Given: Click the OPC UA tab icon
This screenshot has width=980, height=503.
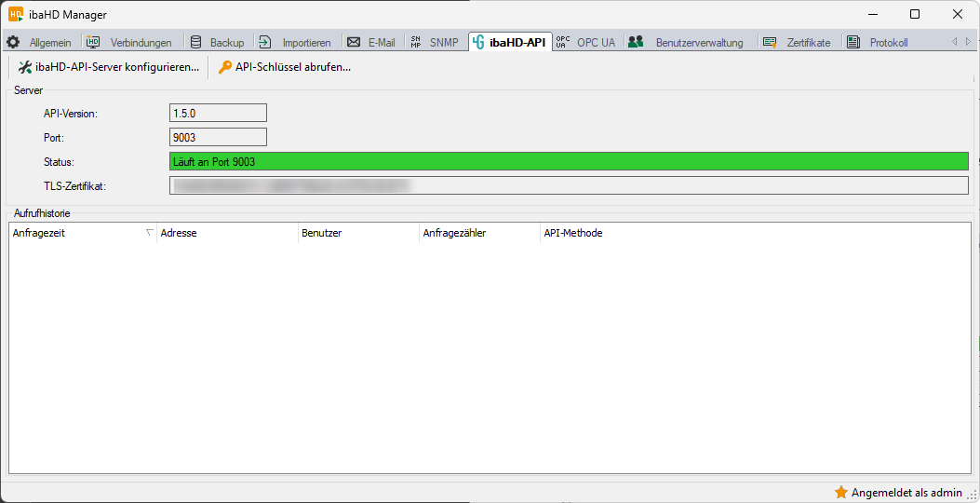Looking at the screenshot, I should (563, 42).
